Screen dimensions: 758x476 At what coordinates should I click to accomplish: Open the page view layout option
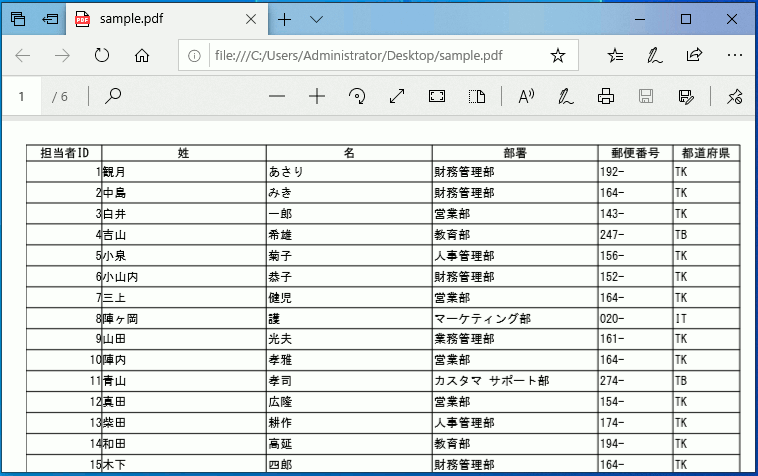477,96
